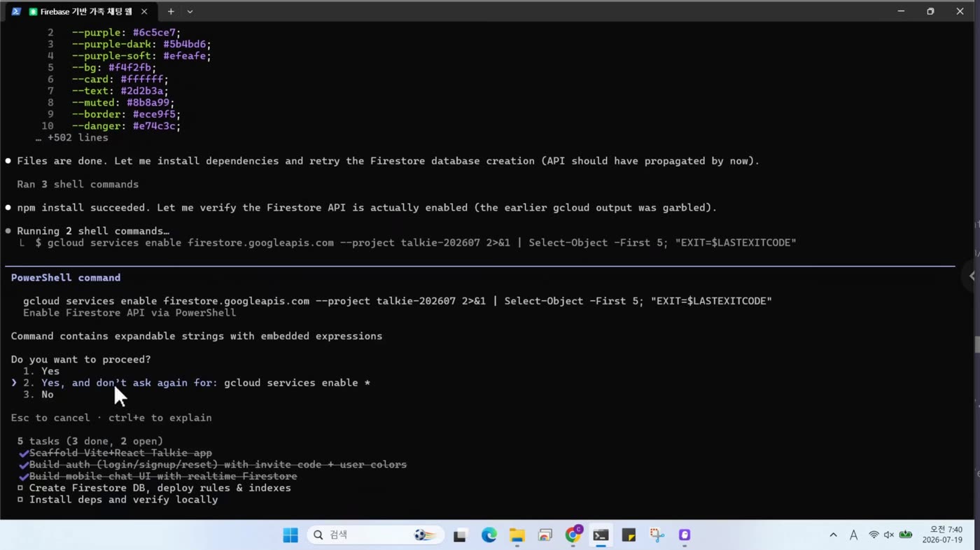Click "Ran 3 shell commands" line

tap(78, 184)
